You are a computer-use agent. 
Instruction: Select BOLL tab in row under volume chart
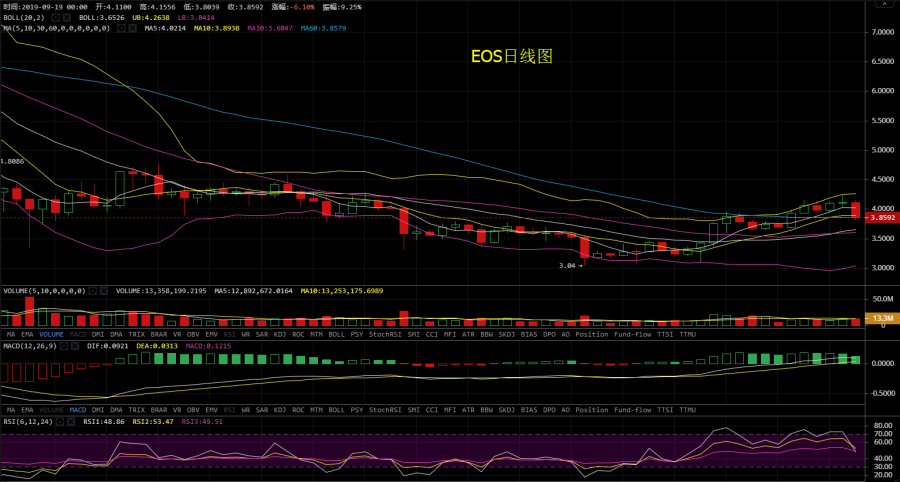(x=337, y=334)
